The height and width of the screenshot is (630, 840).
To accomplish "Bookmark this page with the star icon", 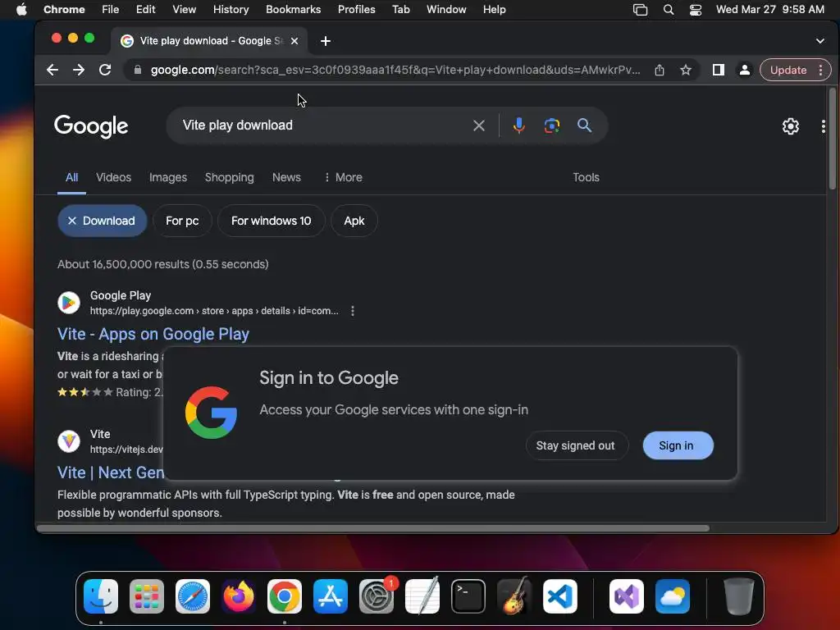I will 686,70.
